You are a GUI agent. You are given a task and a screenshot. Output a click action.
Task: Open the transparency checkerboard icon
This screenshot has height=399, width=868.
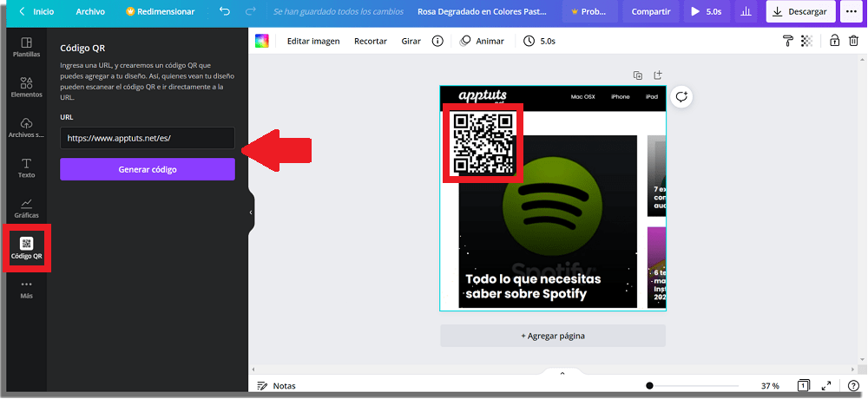pos(807,41)
